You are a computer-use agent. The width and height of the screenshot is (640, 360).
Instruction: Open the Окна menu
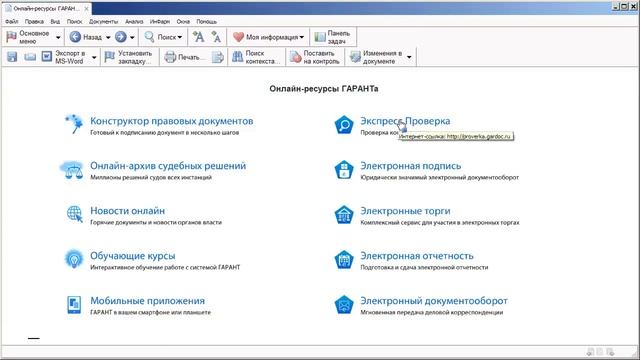point(183,22)
